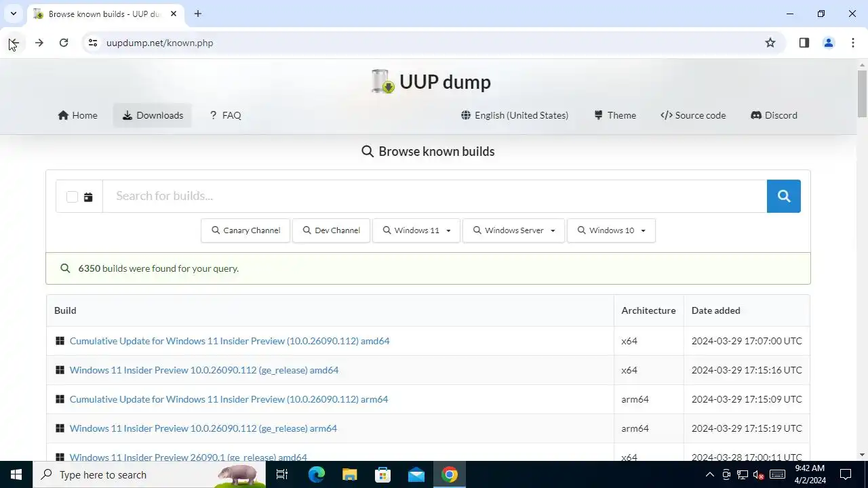The width and height of the screenshot is (868, 488).
Task: Click the muted volume tray icon
Action: pos(759,474)
